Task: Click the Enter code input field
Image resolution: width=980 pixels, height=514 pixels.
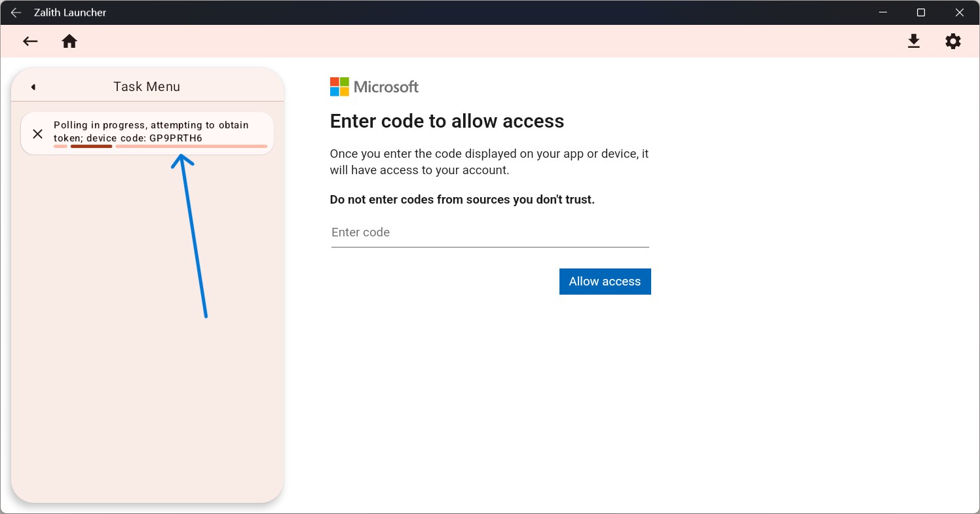Action: (x=490, y=232)
